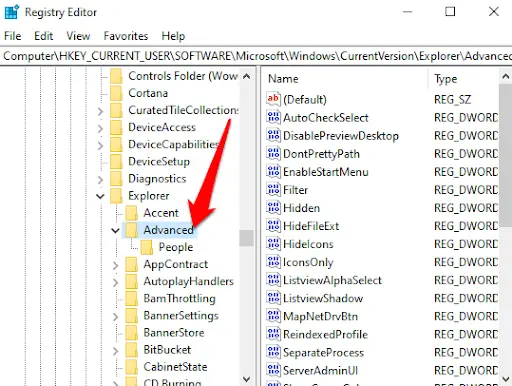Select the Accent folder icon
Image resolution: width=512 pixels, height=386 pixels.
click(131, 213)
